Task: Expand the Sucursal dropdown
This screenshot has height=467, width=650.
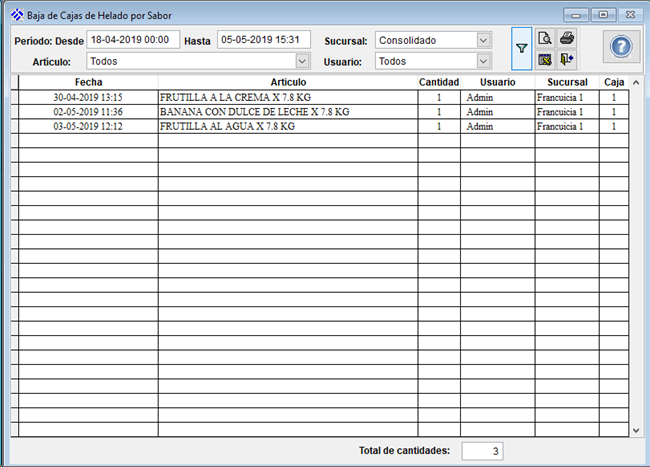Action: [x=484, y=40]
